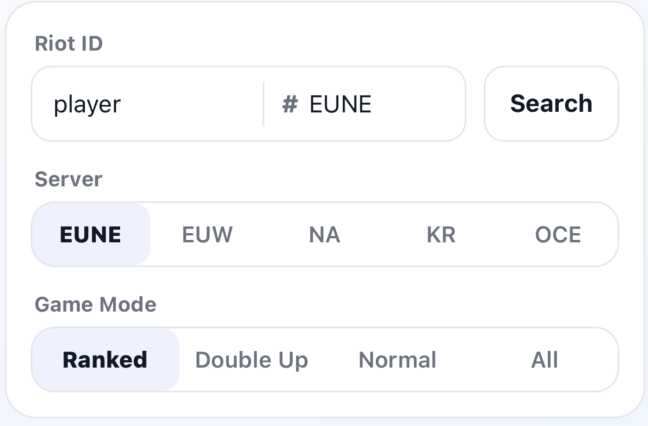The image size is (648, 426).
Task: Enable the Korea (KR) region toggle
Action: [441, 235]
